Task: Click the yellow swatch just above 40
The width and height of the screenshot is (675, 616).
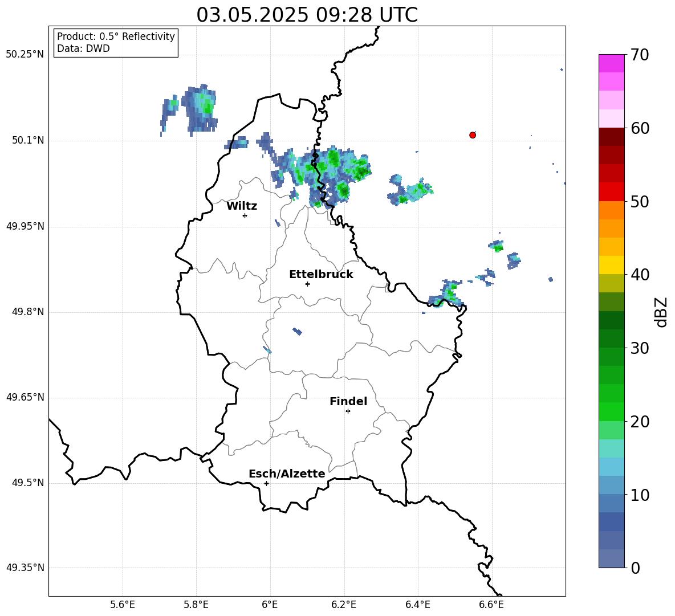Action: [x=611, y=265]
